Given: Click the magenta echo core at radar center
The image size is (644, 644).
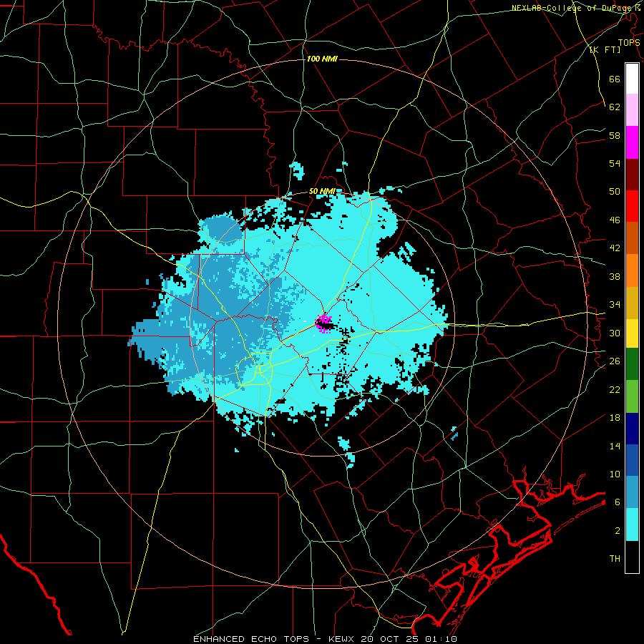Looking at the screenshot, I should point(324,323).
